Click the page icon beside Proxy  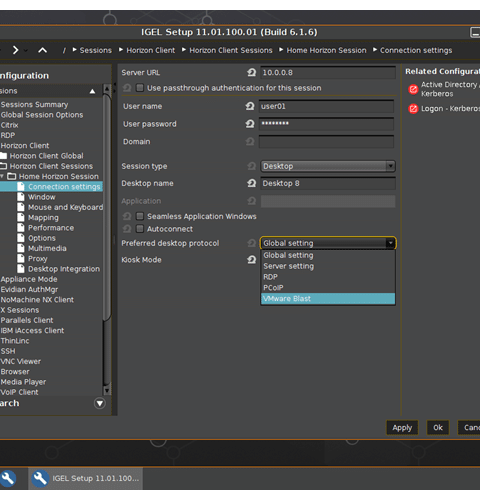pos(21,258)
